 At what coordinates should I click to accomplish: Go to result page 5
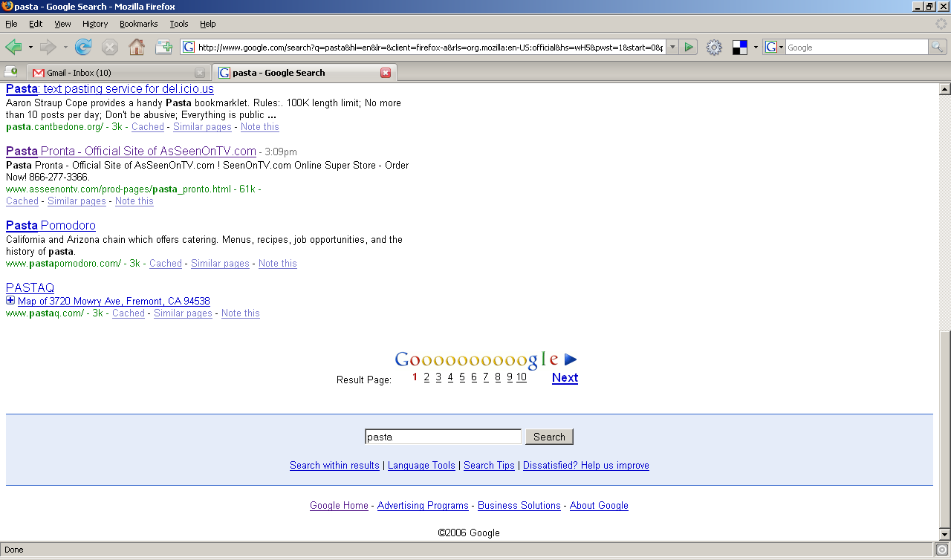point(462,377)
